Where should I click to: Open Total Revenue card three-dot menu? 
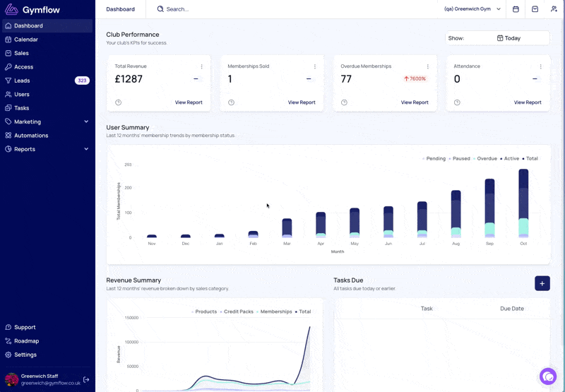pyautogui.click(x=201, y=66)
